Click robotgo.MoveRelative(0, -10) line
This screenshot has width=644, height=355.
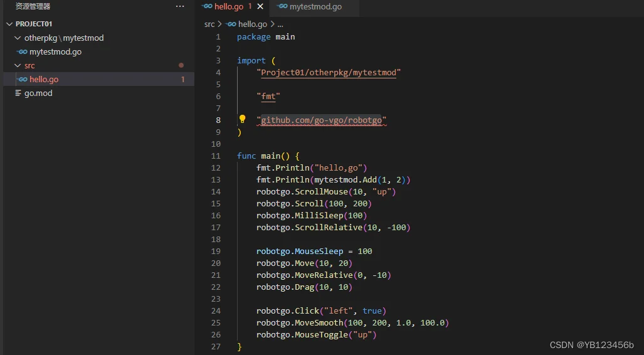click(324, 275)
